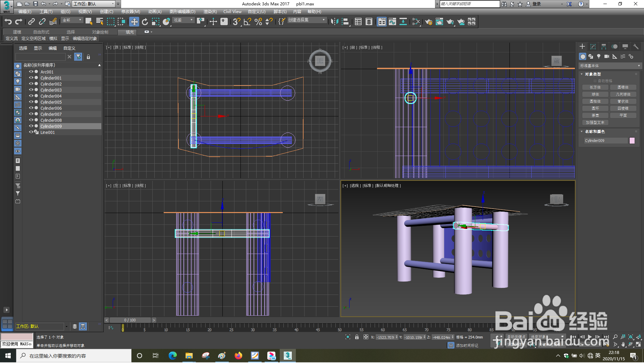644x363 pixels.
Task: Toggle the Angle Snap icon
Action: tap(247, 22)
